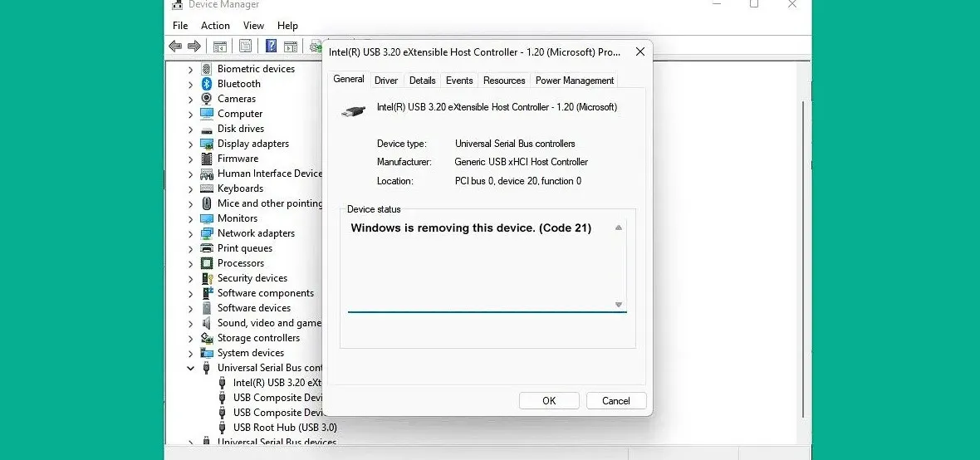Expand the Display adapters node
The width and height of the screenshot is (980, 460).
190,144
